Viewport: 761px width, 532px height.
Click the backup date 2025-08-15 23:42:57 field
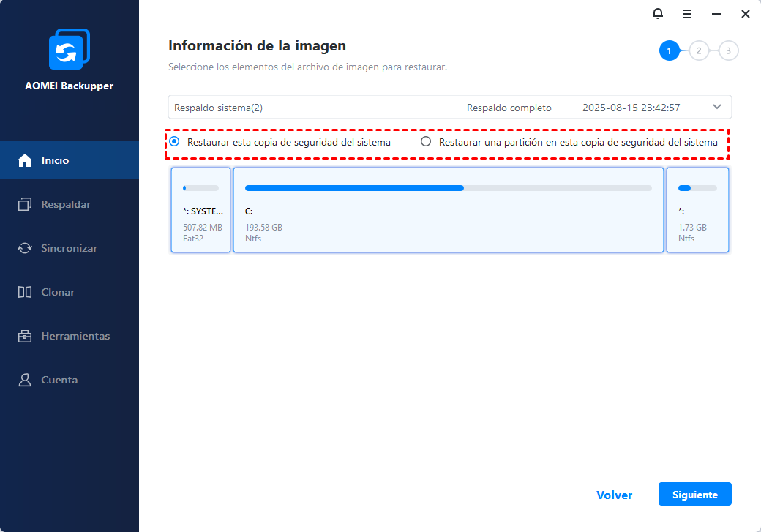tap(631, 108)
